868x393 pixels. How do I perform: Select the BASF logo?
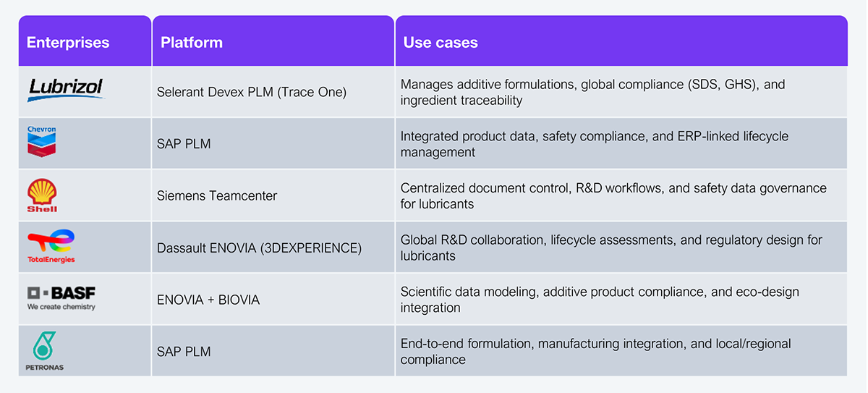click(61, 297)
